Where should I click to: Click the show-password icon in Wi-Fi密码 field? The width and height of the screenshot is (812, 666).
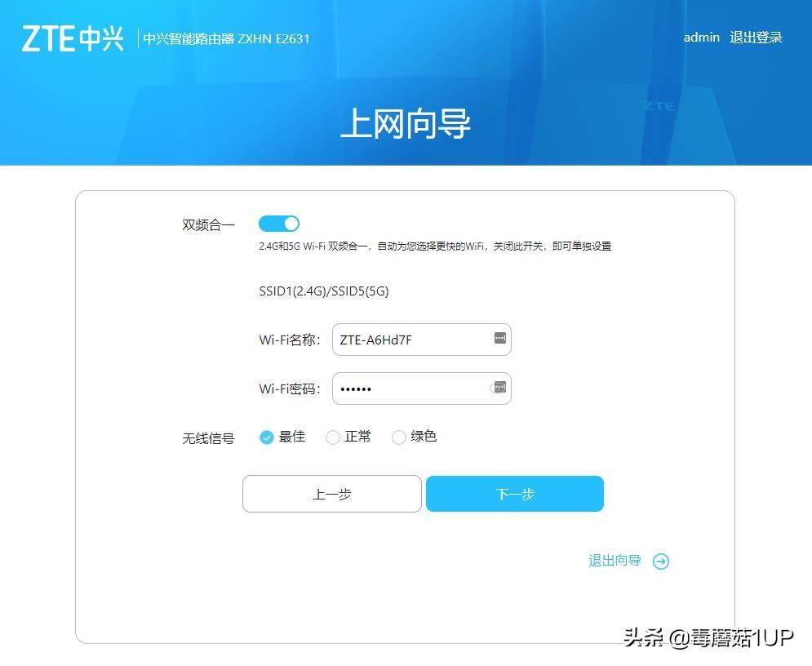pyautogui.click(x=498, y=388)
